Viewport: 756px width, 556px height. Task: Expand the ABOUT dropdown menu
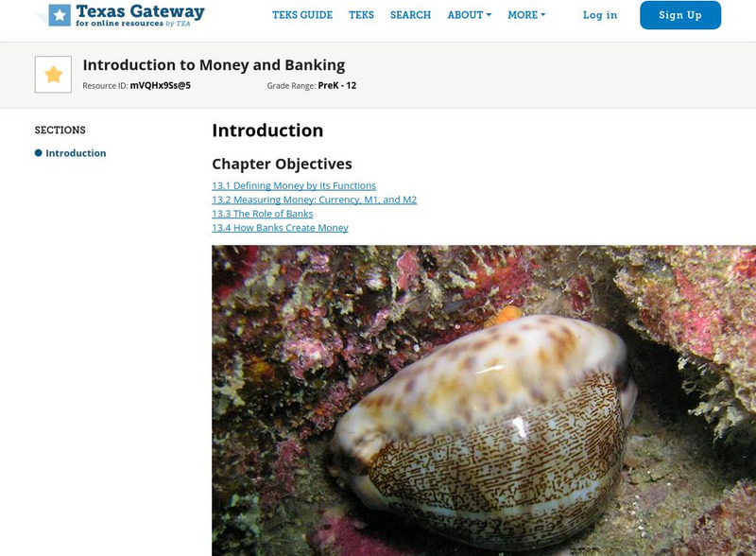coord(469,15)
